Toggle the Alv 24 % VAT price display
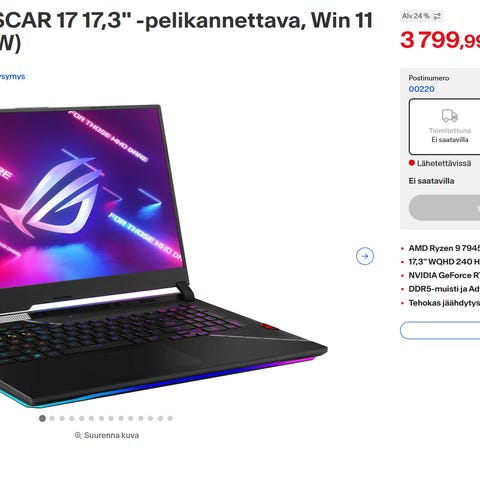This screenshot has width=480, height=480. click(422, 16)
